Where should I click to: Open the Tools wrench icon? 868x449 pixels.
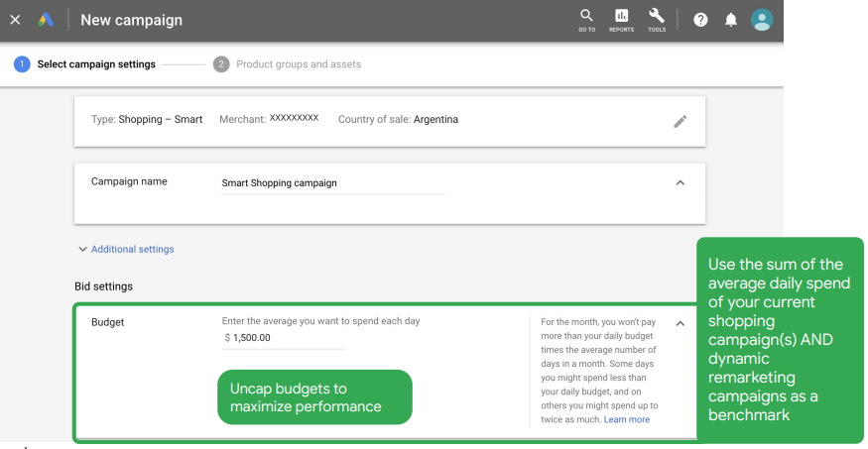[657, 21]
